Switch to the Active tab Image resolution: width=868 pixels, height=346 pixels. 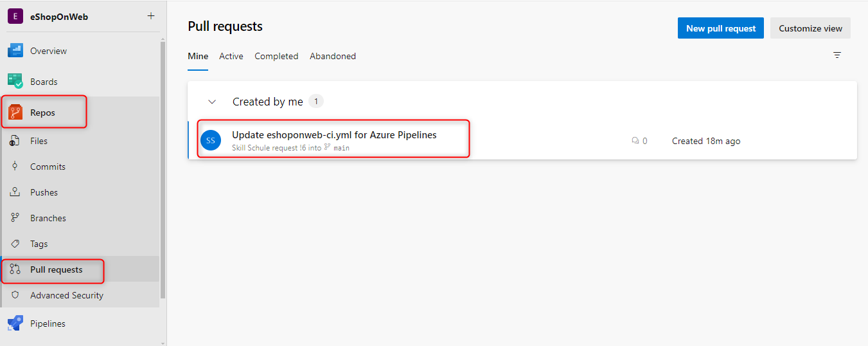pos(231,56)
